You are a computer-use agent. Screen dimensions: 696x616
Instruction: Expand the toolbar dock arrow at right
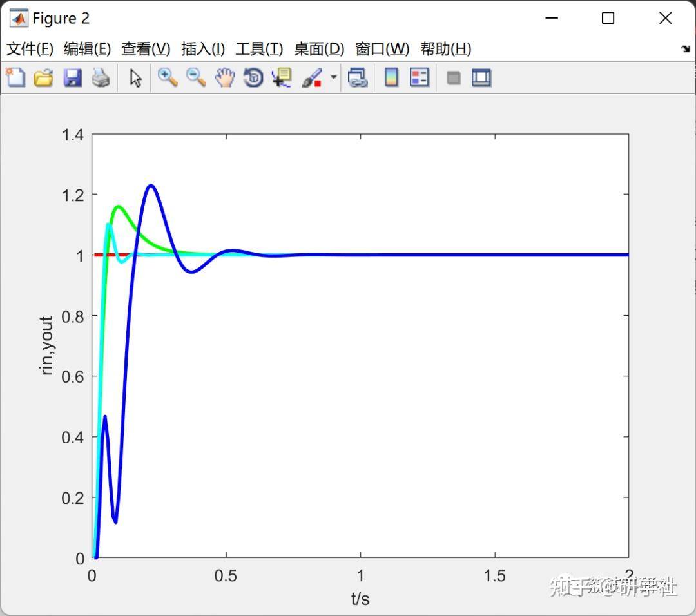[x=686, y=49]
